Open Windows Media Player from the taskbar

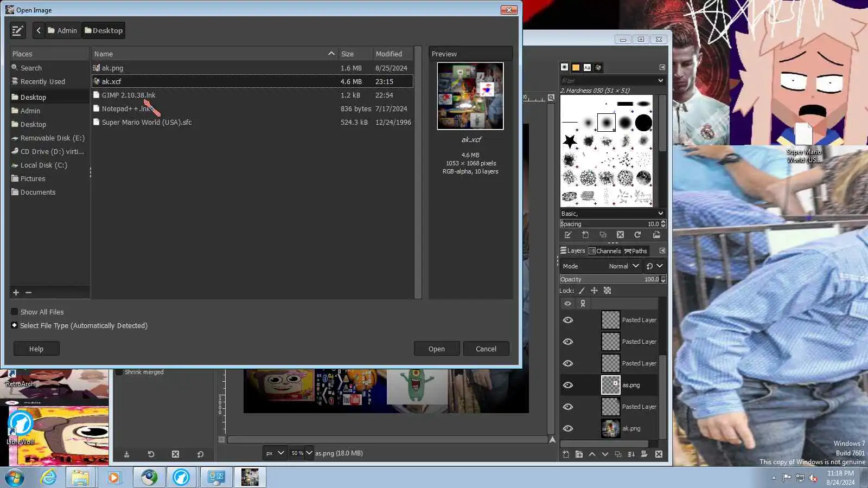point(114,478)
